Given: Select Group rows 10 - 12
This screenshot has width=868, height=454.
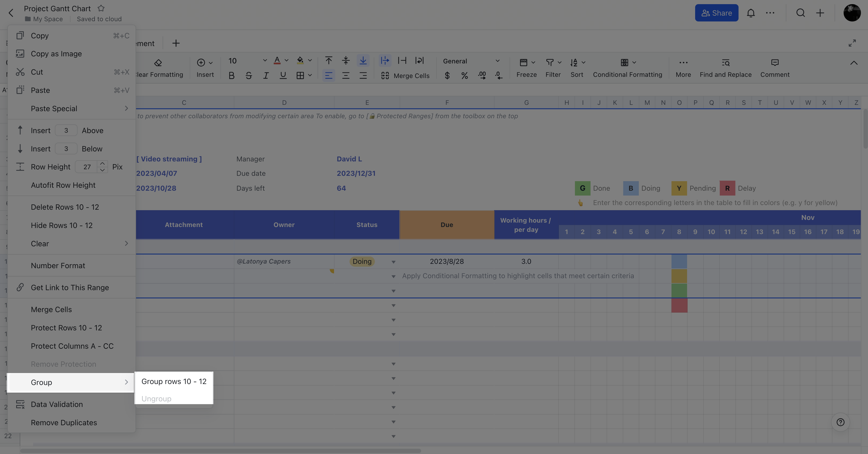Looking at the screenshot, I should coord(174,382).
